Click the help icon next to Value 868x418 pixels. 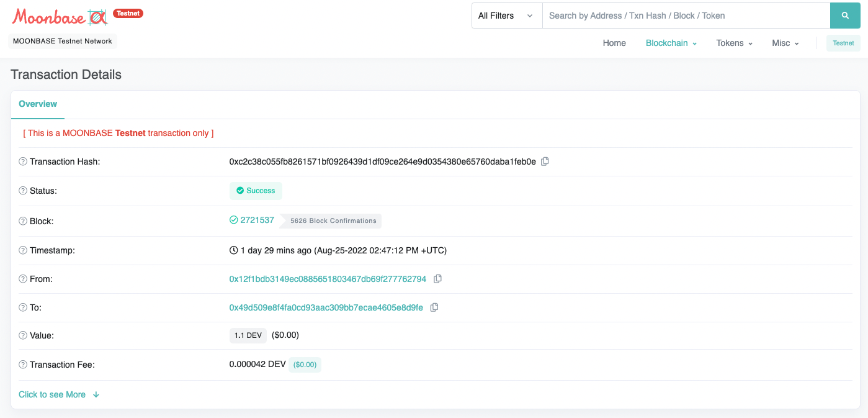(22, 335)
